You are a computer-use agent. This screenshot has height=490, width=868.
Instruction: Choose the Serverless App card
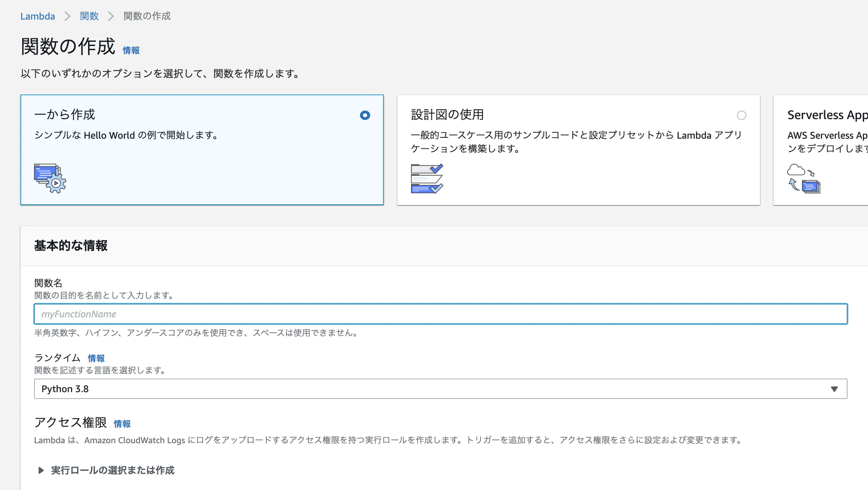point(820,150)
